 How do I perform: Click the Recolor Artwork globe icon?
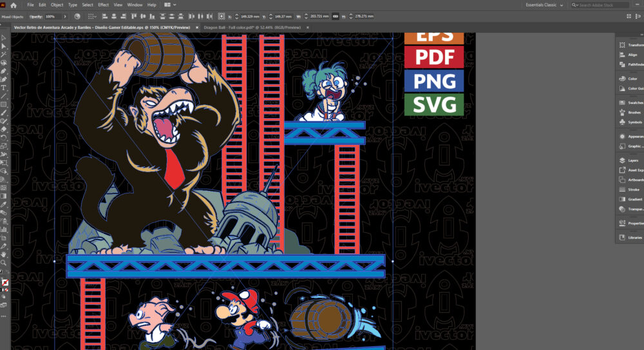coord(77,17)
